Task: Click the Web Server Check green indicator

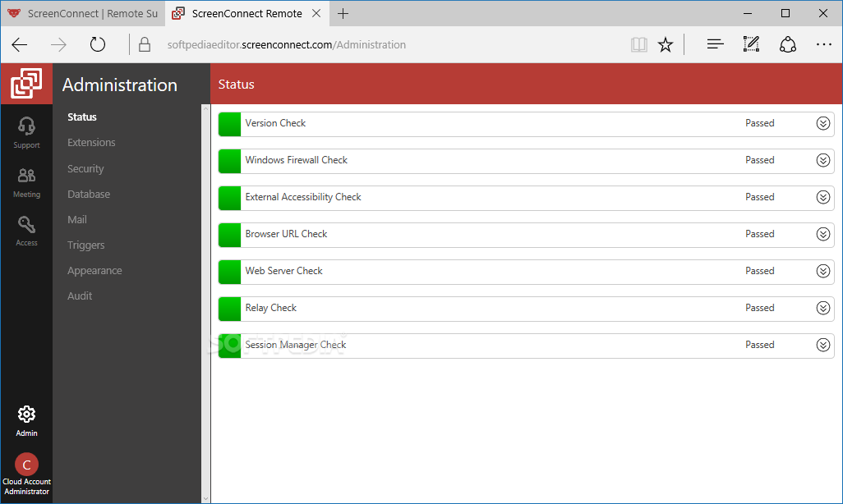Action: (x=229, y=272)
